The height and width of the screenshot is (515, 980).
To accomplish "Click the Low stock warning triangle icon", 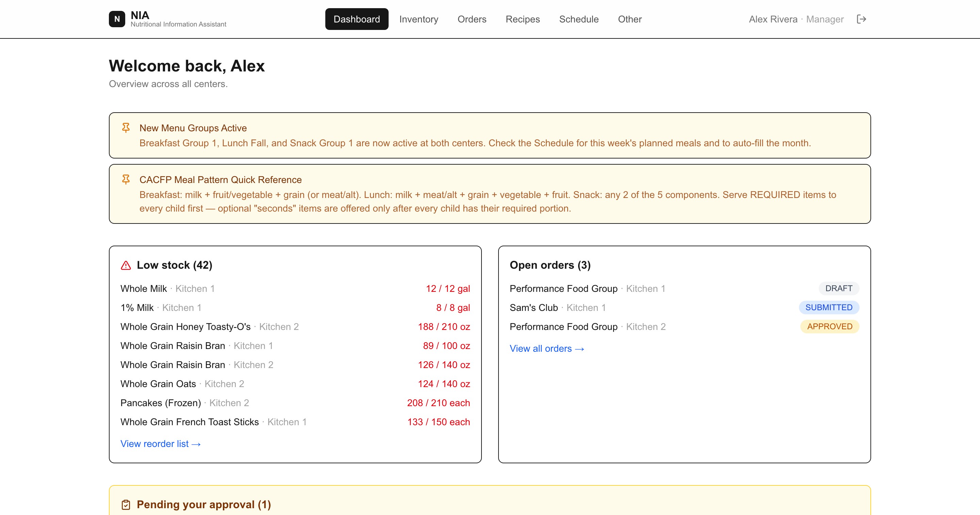I will 126,265.
